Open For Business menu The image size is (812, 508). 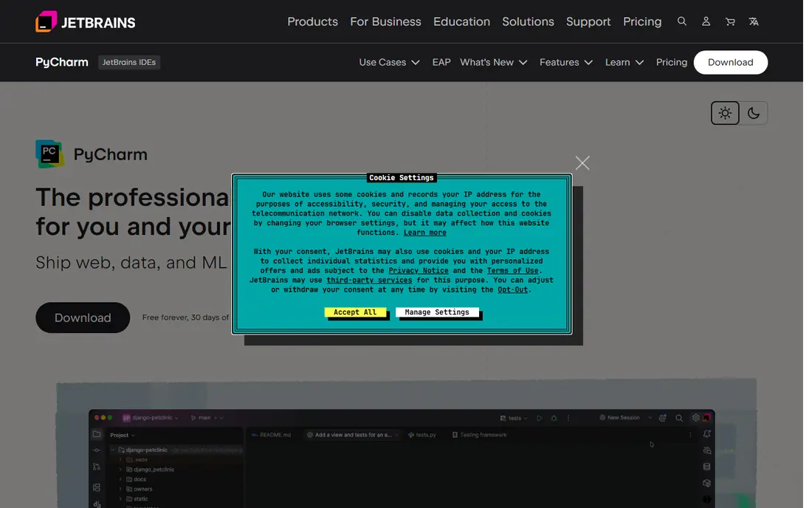point(385,21)
